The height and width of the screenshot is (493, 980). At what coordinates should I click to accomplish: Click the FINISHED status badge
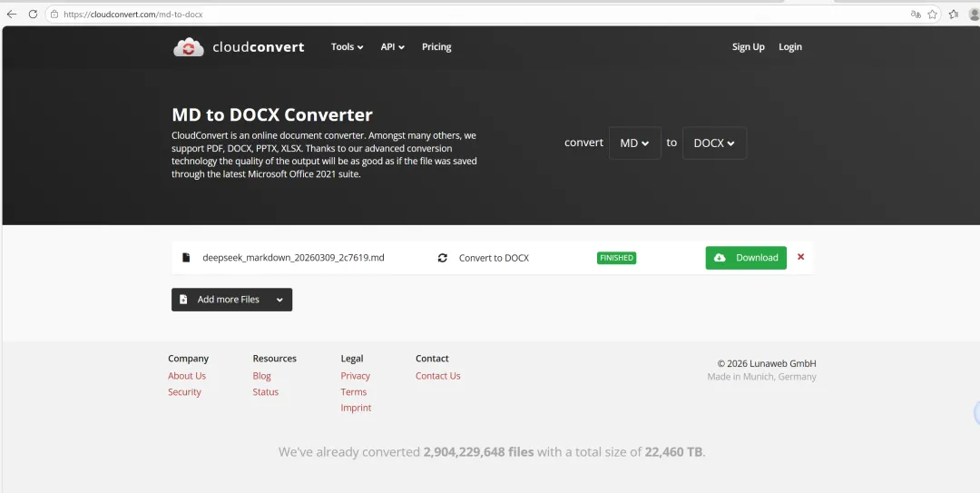pos(616,258)
